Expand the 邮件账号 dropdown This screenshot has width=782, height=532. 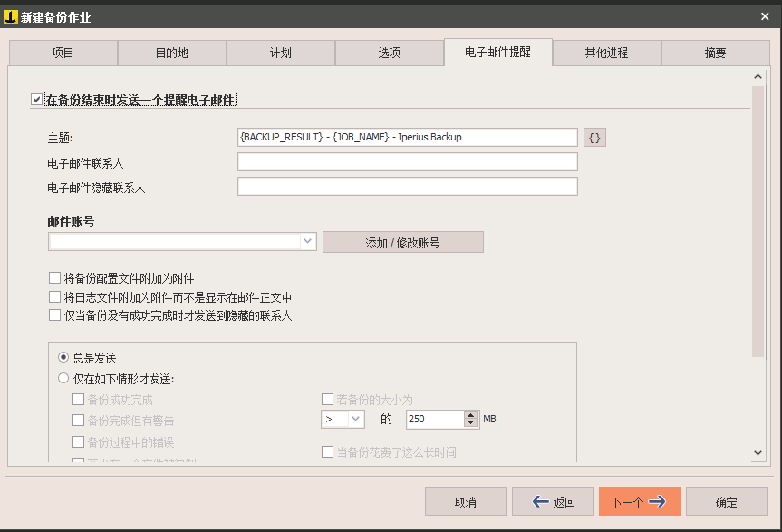(308, 242)
